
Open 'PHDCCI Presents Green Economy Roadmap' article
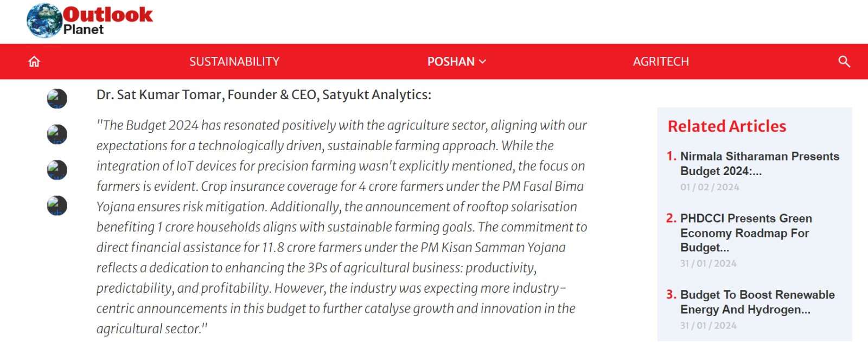pos(745,233)
